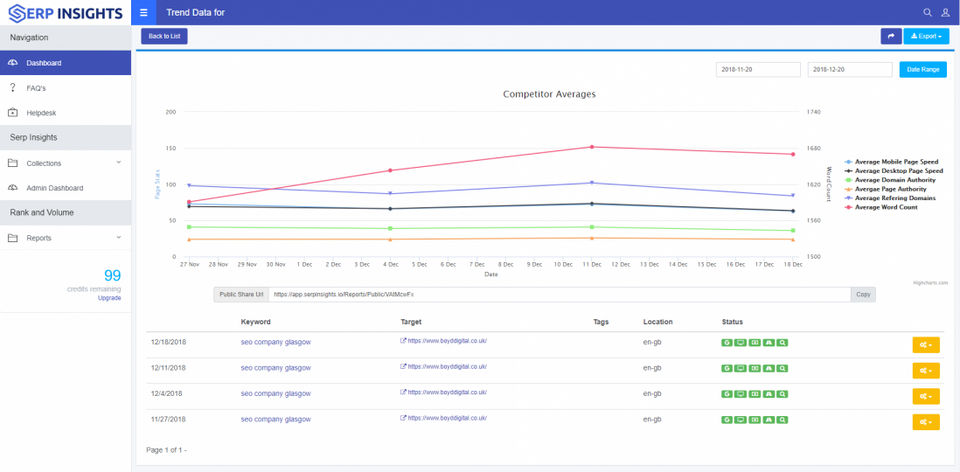The width and height of the screenshot is (960, 472).
Task: Click the Word Count data point at 4 Dec
Action: pos(389,170)
